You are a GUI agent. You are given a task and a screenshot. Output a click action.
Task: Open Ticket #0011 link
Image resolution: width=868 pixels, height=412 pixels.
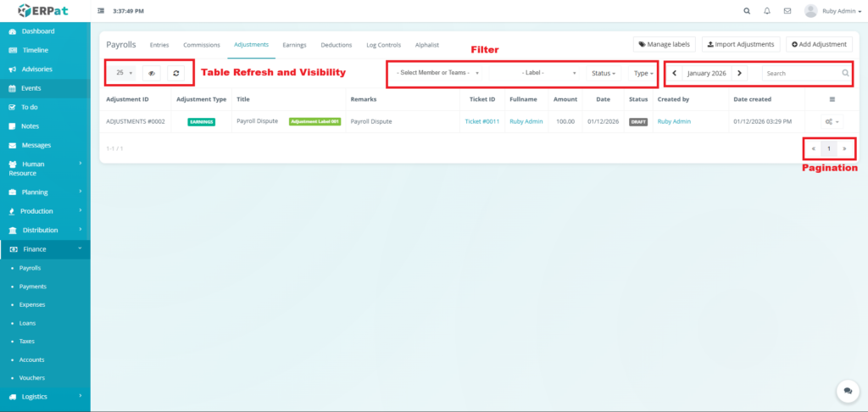(482, 121)
